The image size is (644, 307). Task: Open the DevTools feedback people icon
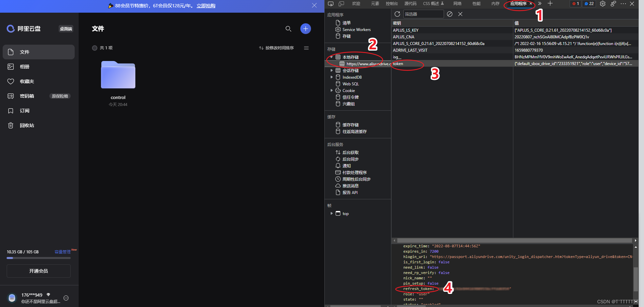click(x=613, y=4)
